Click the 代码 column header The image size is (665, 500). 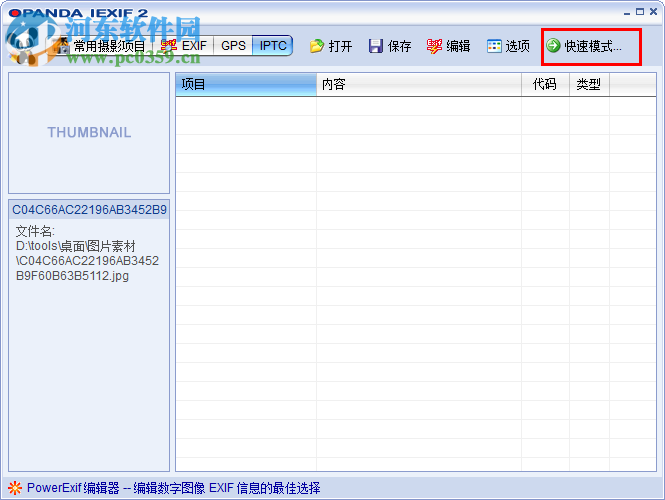[545, 84]
